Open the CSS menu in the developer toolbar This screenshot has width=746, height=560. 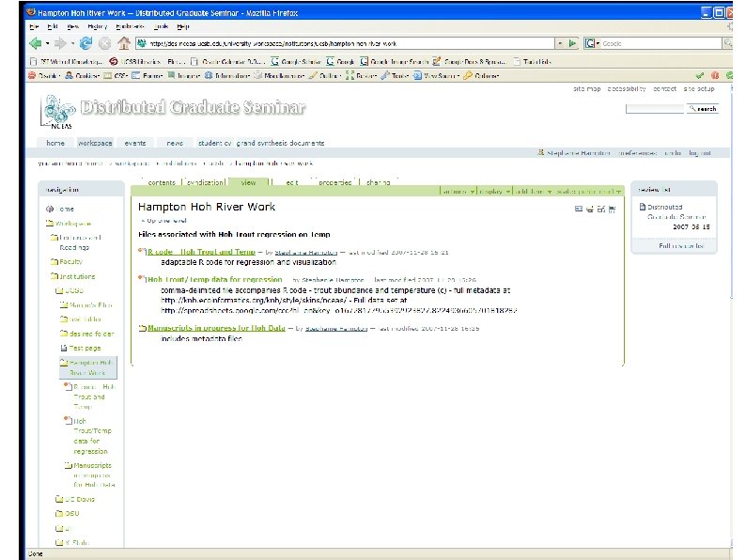[x=116, y=76]
